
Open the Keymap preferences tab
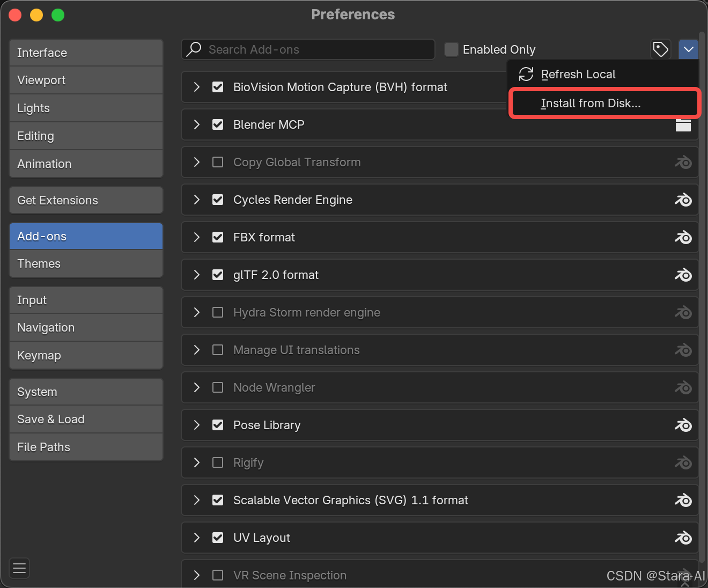coord(86,355)
